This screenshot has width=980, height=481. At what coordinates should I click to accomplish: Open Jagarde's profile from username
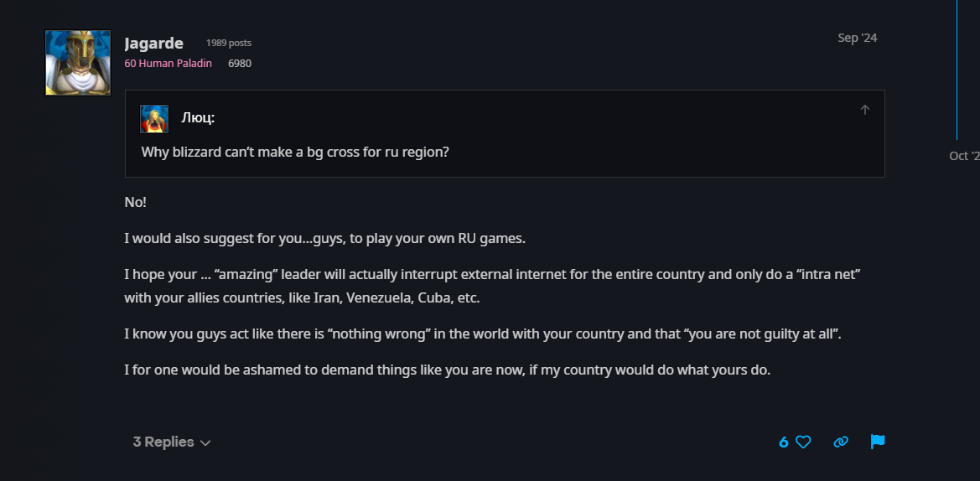153,43
